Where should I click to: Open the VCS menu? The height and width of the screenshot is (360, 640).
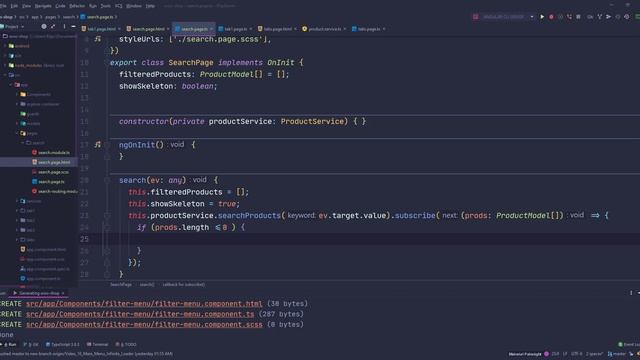(x=119, y=6)
